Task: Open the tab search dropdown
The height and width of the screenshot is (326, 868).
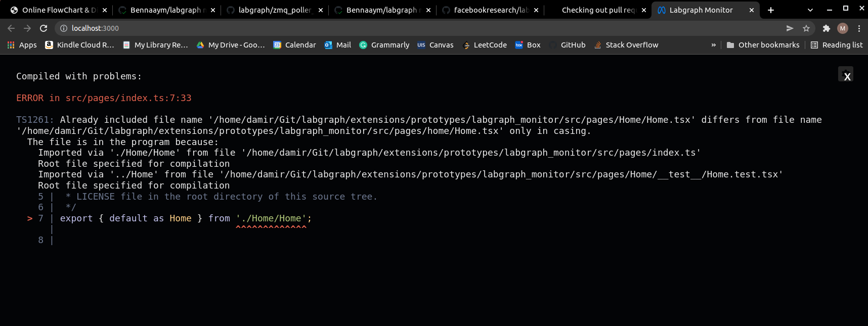Action: (810, 10)
